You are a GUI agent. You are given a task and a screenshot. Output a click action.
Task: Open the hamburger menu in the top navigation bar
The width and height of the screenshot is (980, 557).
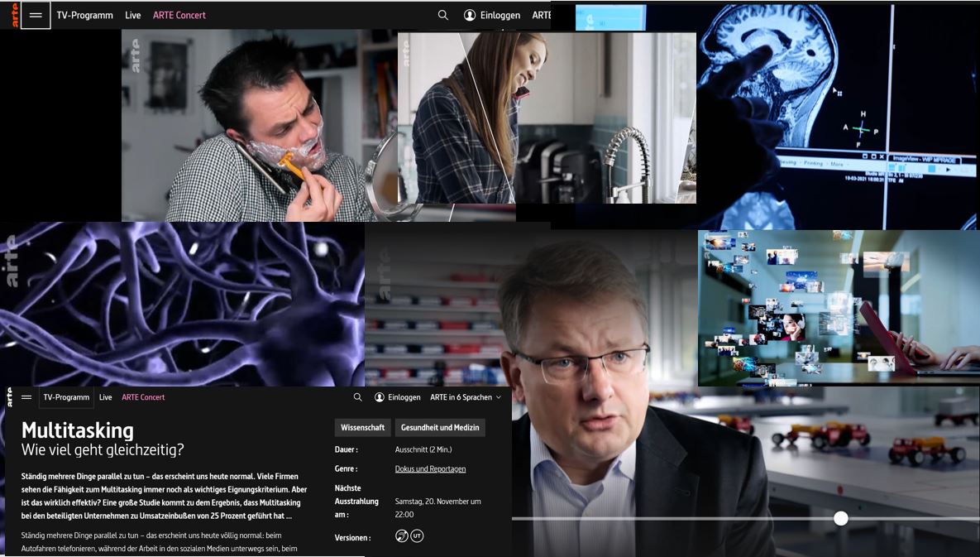(36, 15)
